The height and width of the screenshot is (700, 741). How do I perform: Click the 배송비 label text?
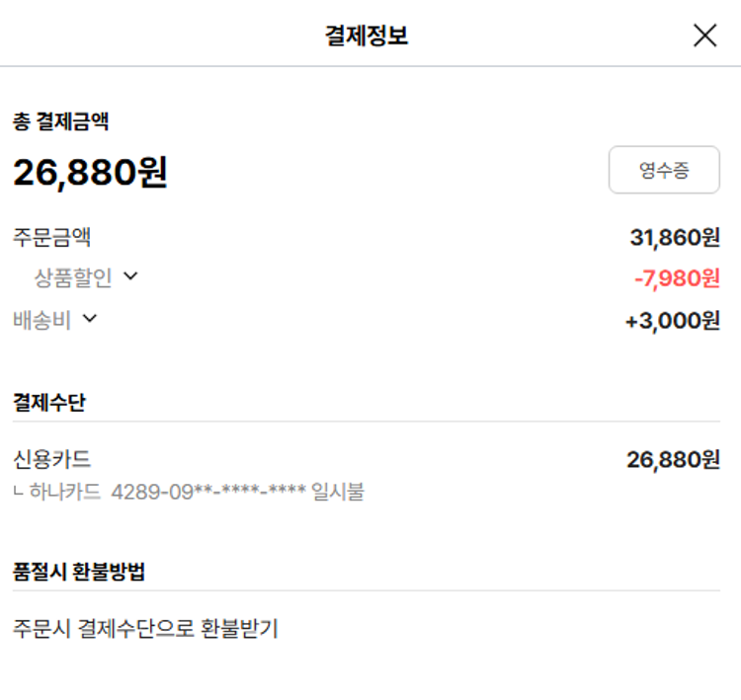[x=41, y=320]
